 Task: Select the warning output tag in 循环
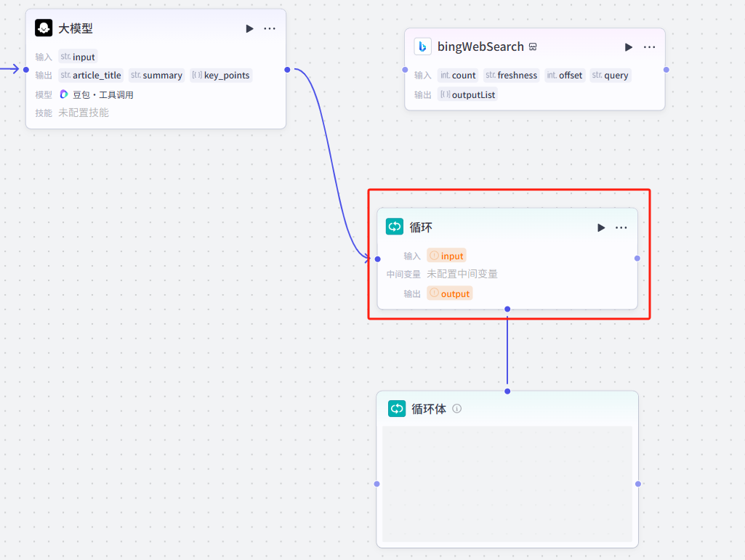[x=449, y=293]
